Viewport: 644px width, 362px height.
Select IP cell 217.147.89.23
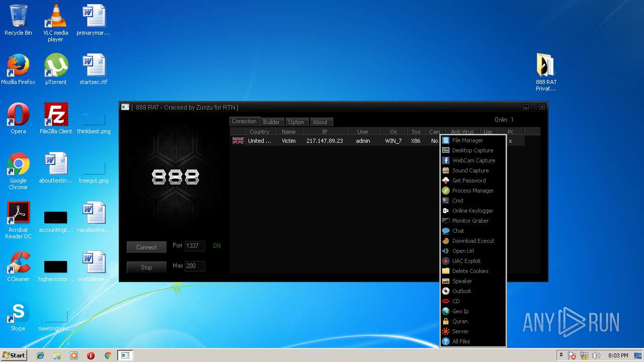pos(325,141)
